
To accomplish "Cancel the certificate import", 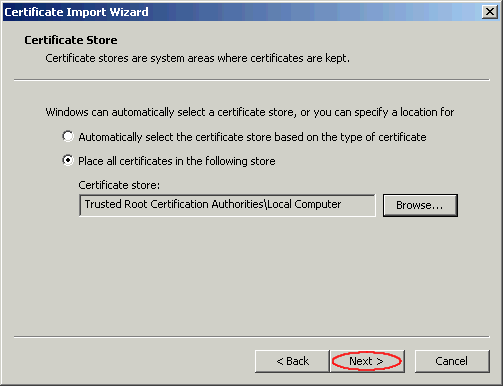I will pos(452,361).
